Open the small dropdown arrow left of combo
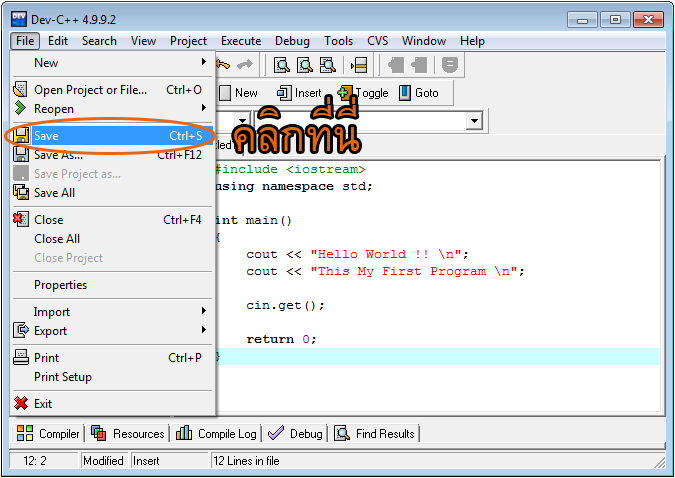675x478 pixels. [x=242, y=121]
